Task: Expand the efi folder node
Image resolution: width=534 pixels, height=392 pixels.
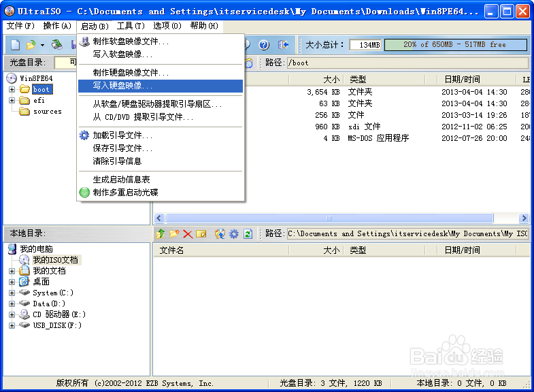Action: (x=12, y=101)
